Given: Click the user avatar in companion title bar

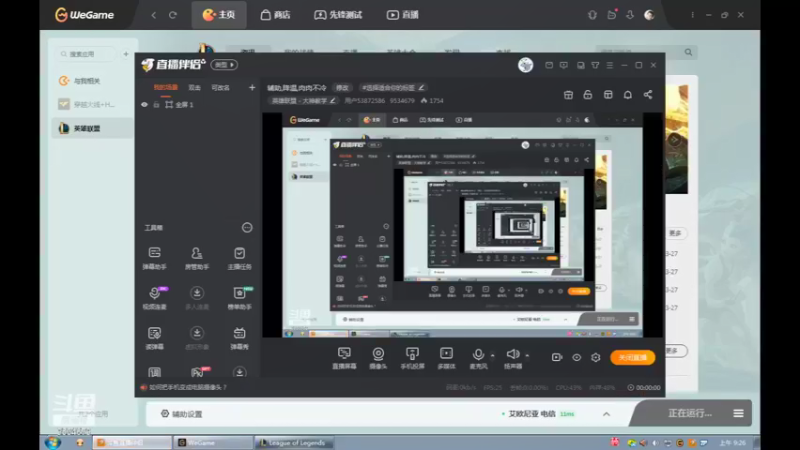Looking at the screenshot, I should 526,65.
